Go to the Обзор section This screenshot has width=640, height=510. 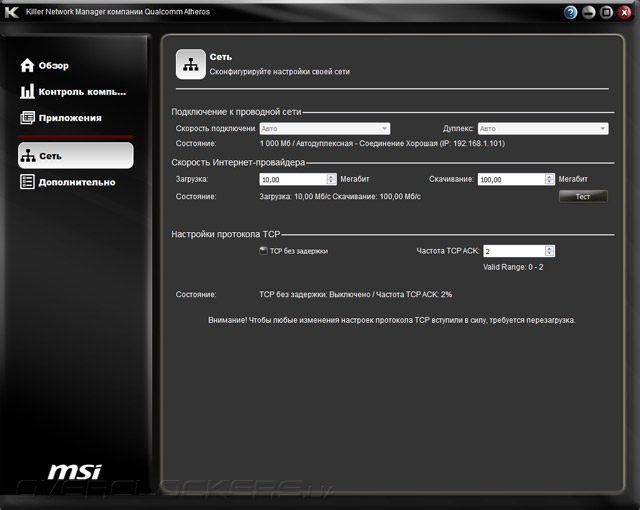click(53, 66)
